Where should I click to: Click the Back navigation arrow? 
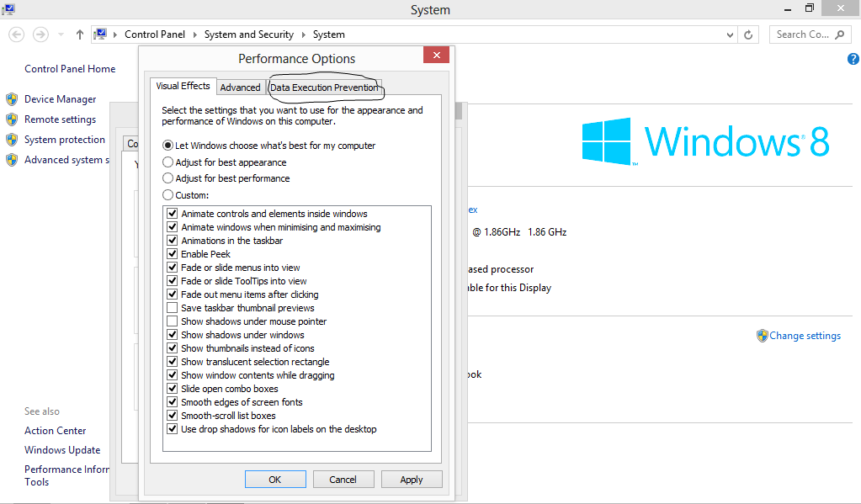[17, 34]
